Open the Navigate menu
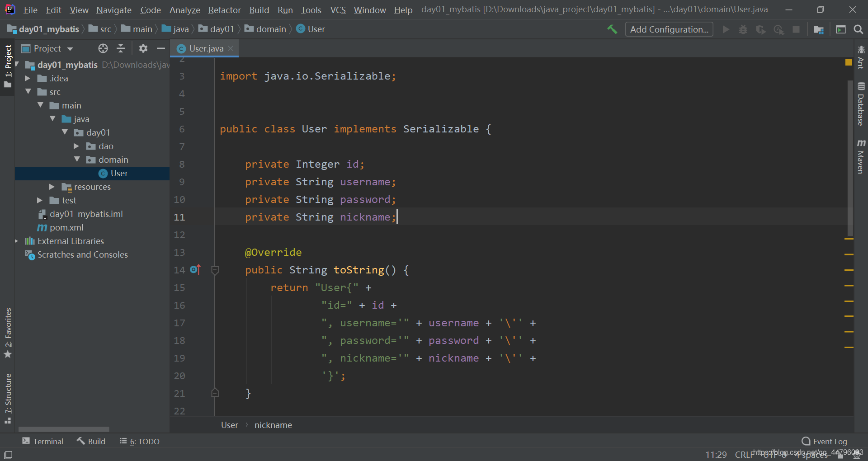 tap(113, 10)
